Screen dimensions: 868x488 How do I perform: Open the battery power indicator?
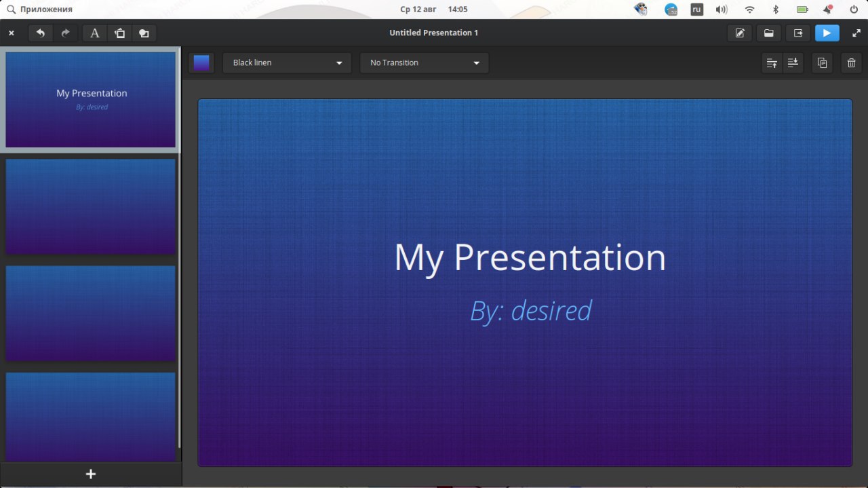coord(802,10)
